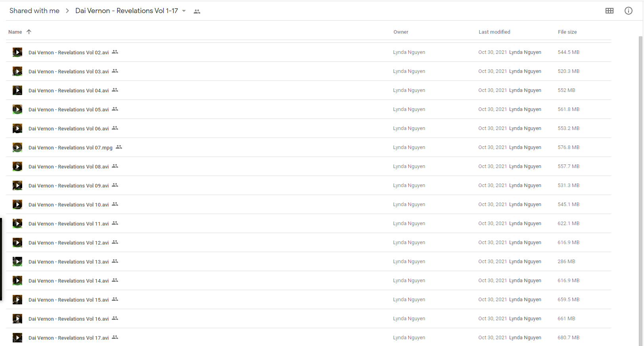Viewport: 644px width, 346px height.
Task: Select file name Revelations Vol 09.avi
Action: tap(69, 185)
